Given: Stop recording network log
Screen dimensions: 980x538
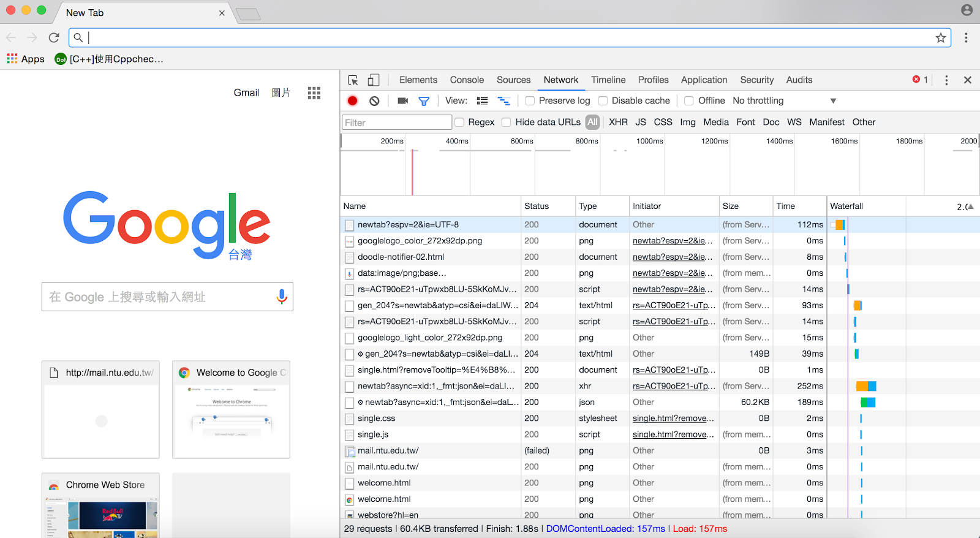Looking at the screenshot, I should click(352, 101).
